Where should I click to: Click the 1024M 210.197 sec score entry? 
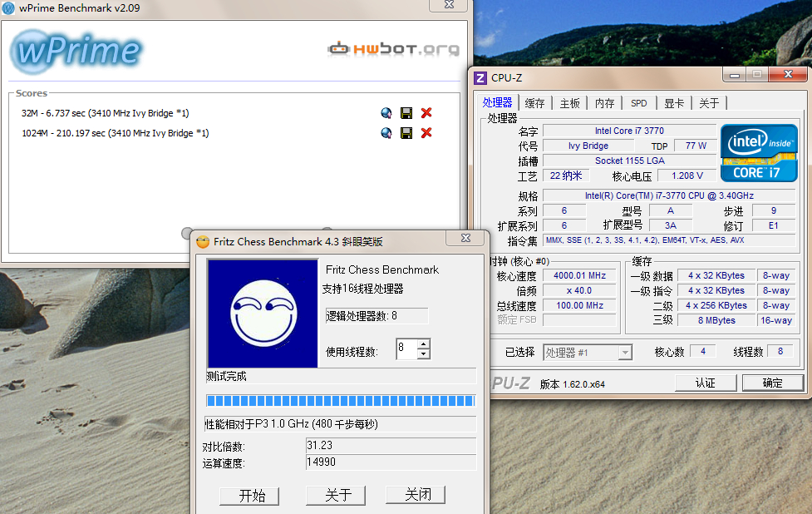tap(115, 133)
